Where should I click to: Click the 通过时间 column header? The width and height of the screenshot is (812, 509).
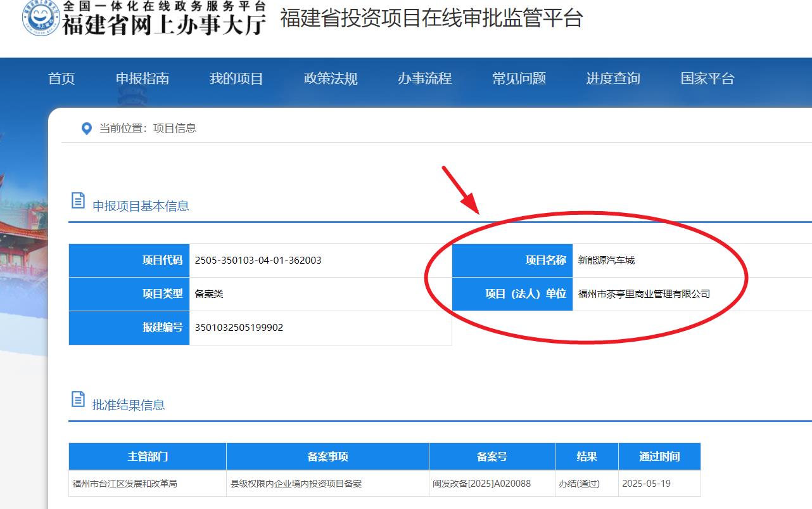pyautogui.click(x=659, y=456)
